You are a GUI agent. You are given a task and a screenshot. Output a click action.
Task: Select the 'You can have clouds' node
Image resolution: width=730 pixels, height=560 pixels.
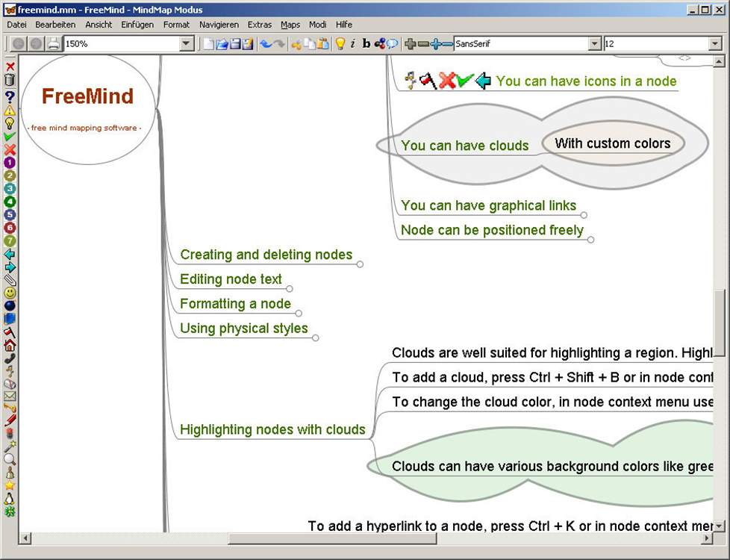point(464,146)
